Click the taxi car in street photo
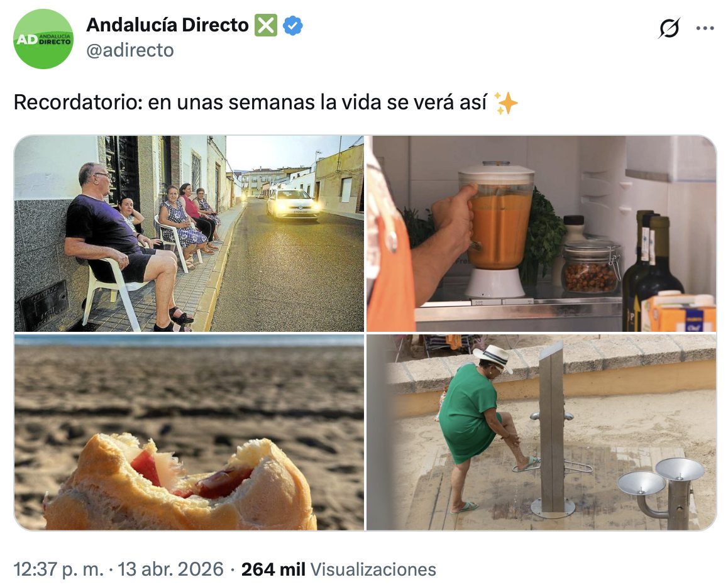Image resolution: width=728 pixels, height=587 pixels. coord(294,204)
